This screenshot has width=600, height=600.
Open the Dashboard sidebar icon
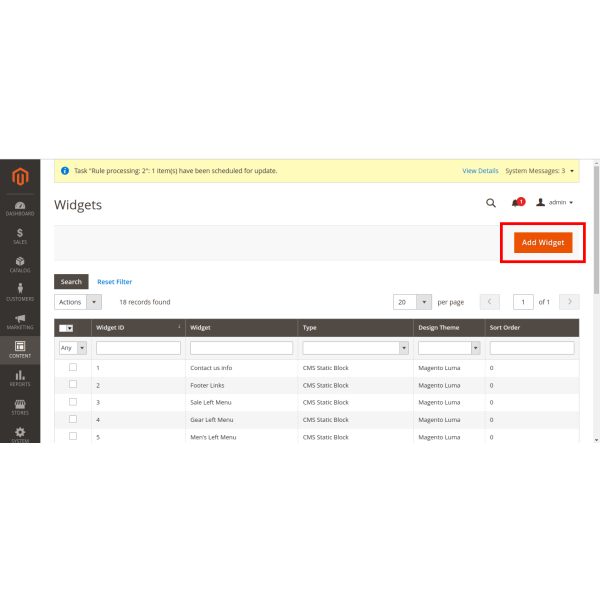(x=19, y=208)
